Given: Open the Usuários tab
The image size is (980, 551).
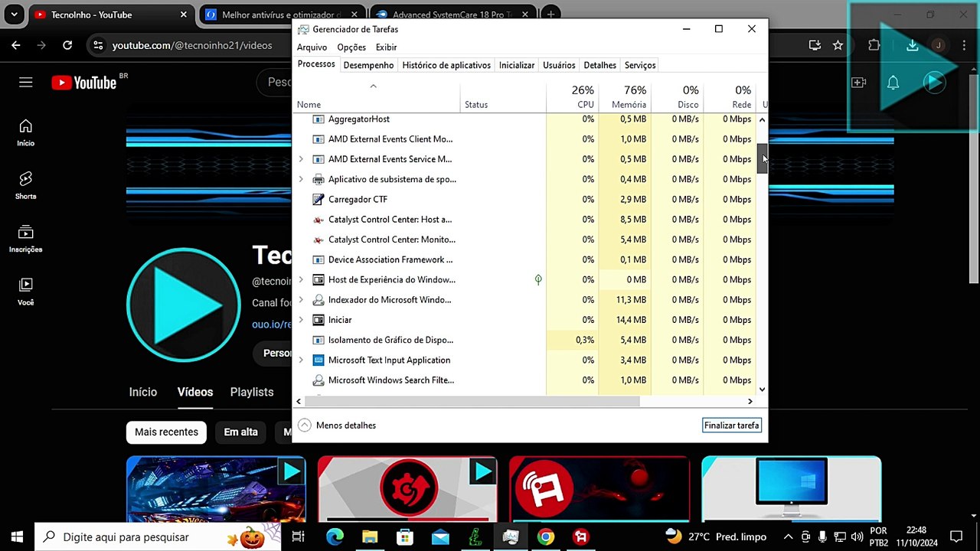Looking at the screenshot, I should pyautogui.click(x=559, y=65).
